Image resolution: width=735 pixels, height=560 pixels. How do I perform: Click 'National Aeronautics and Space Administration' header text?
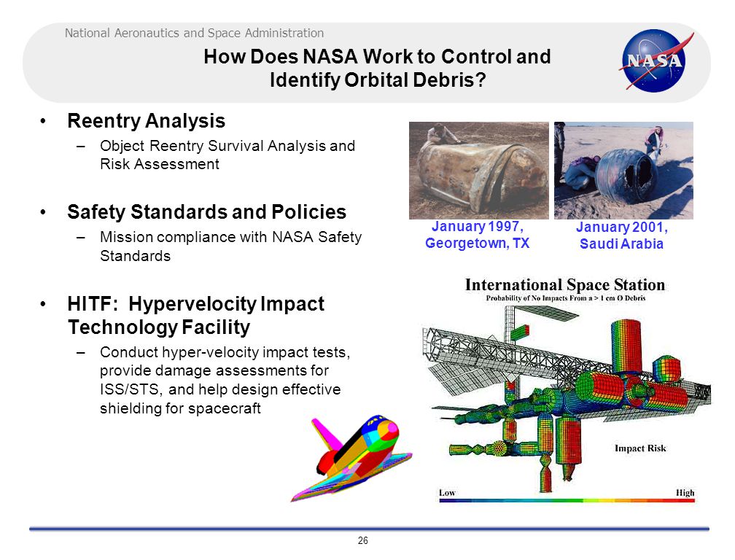pyautogui.click(x=194, y=34)
